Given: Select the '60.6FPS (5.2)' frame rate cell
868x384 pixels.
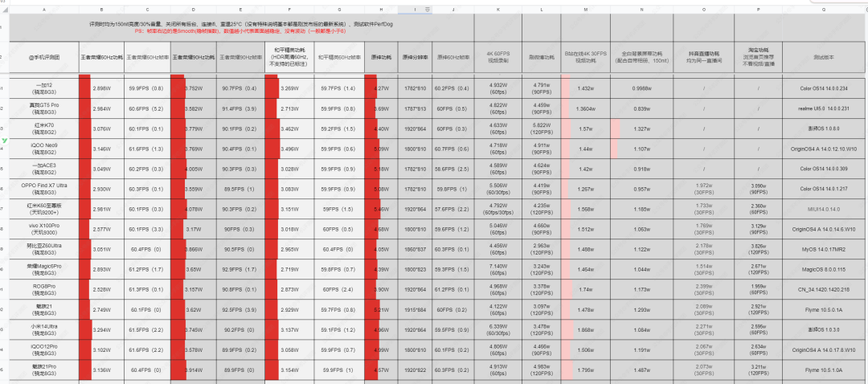Looking at the screenshot, I should pyautogui.click(x=147, y=108).
